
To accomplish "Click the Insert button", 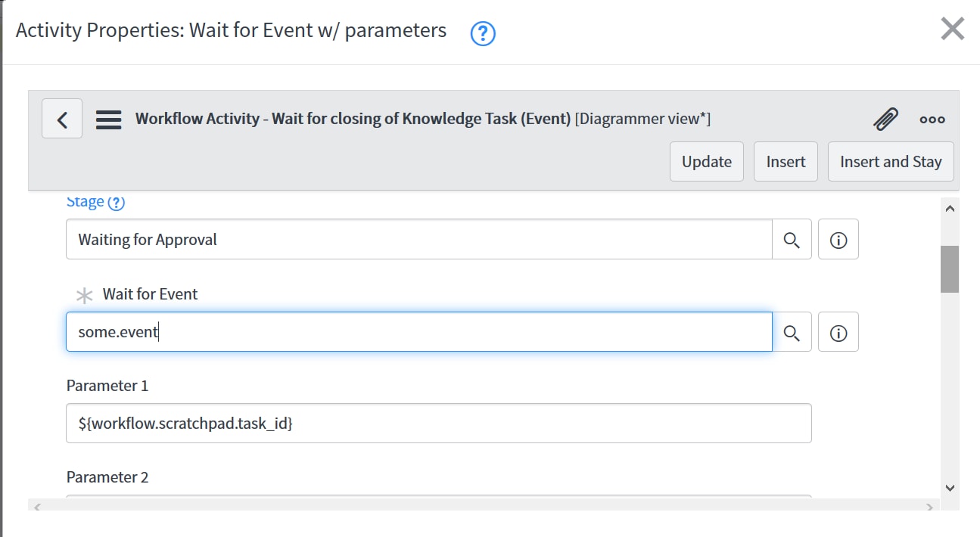I will (x=786, y=161).
